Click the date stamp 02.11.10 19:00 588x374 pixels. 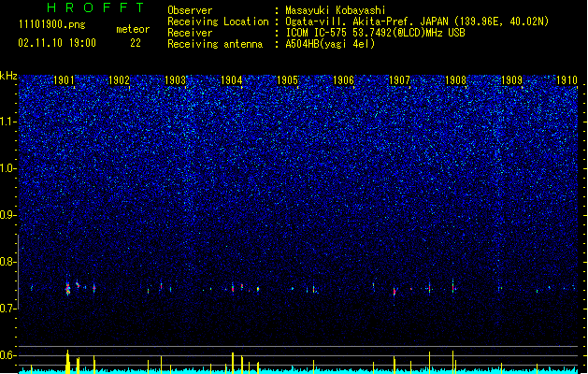click(57, 43)
